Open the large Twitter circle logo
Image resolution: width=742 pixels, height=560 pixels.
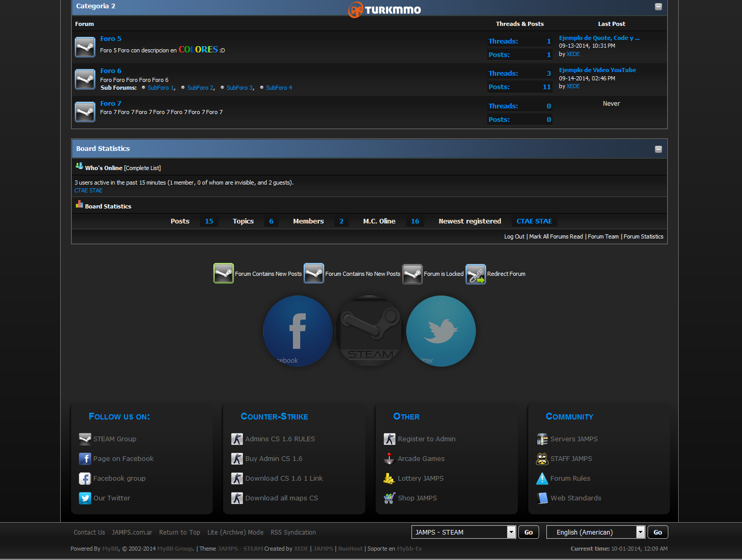[x=441, y=331]
